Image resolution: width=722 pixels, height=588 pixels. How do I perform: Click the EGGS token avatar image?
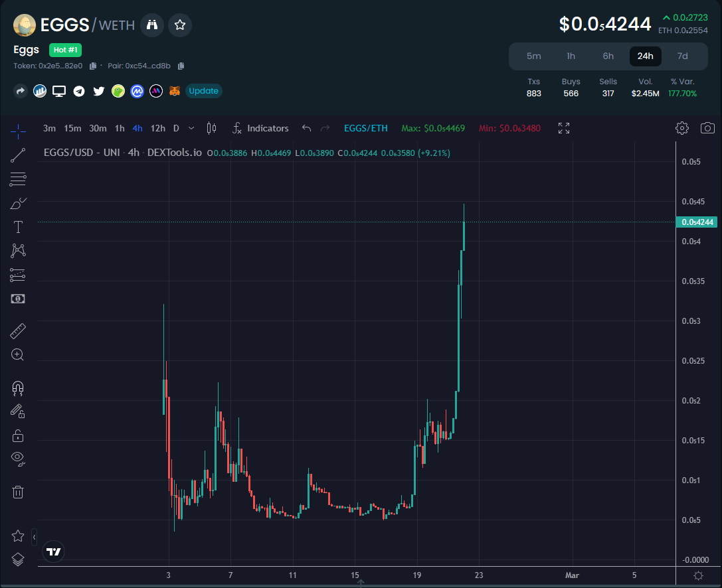25,25
